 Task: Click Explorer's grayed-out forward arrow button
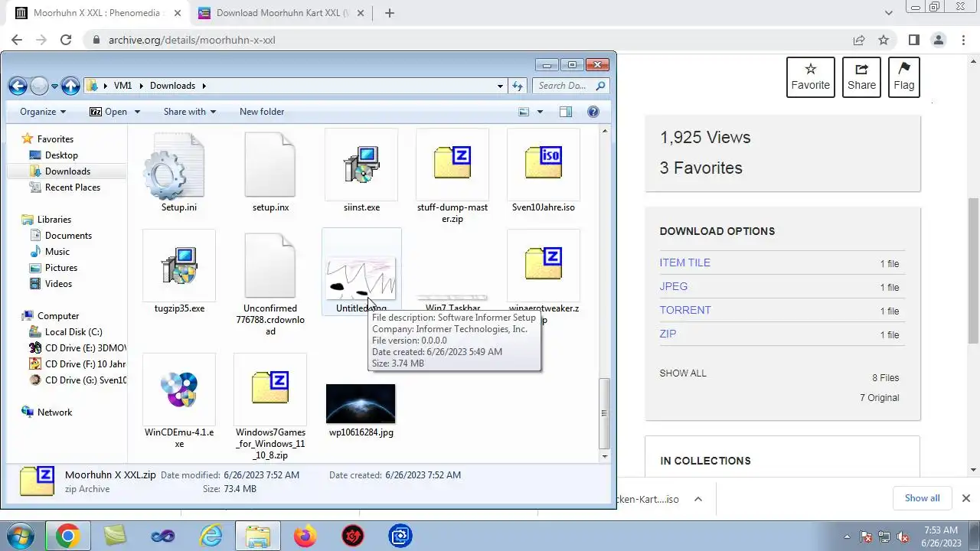39,86
